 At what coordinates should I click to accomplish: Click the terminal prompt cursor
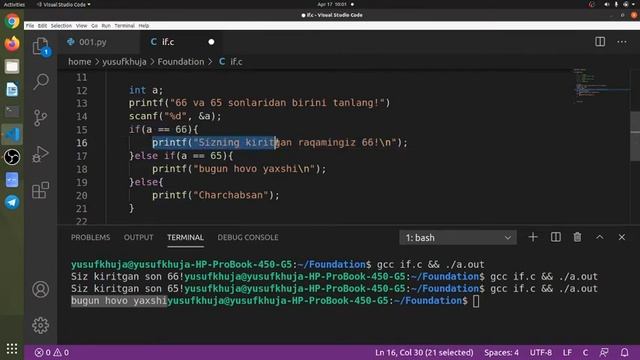point(476,301)
